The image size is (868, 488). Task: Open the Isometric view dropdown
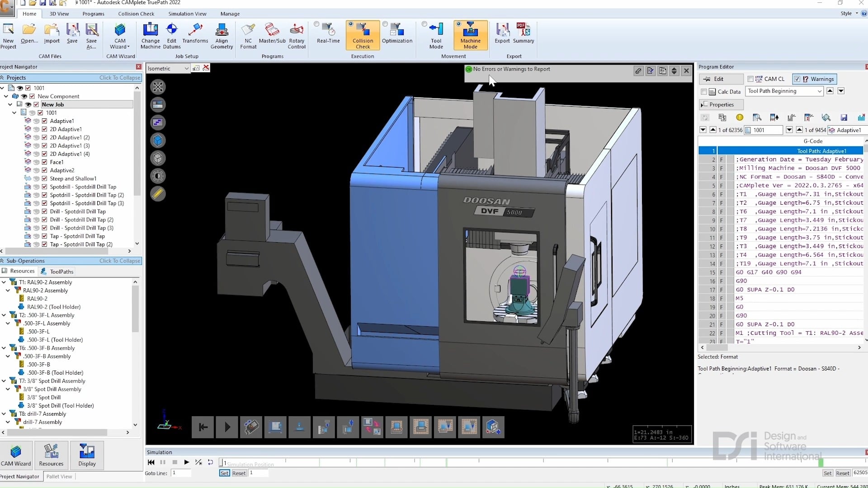pyautogui.click(x=186, y=68)
